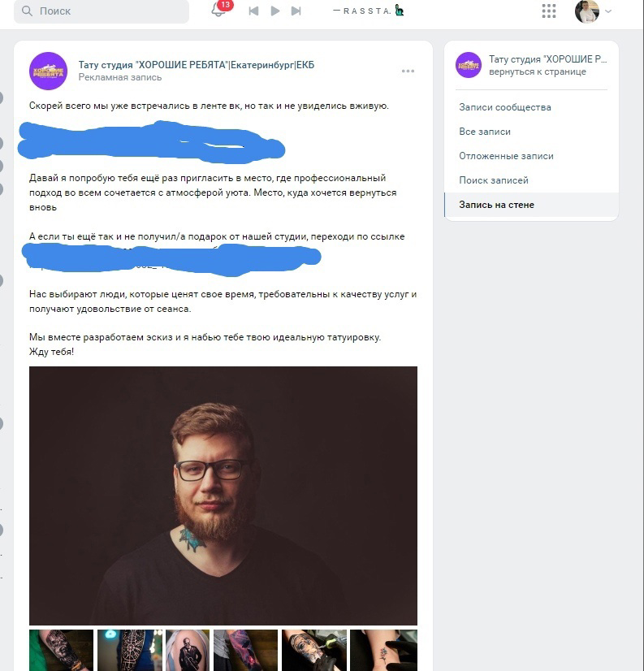Skip to next track in player
Screen dimensions: 644x671
point(296,11)
